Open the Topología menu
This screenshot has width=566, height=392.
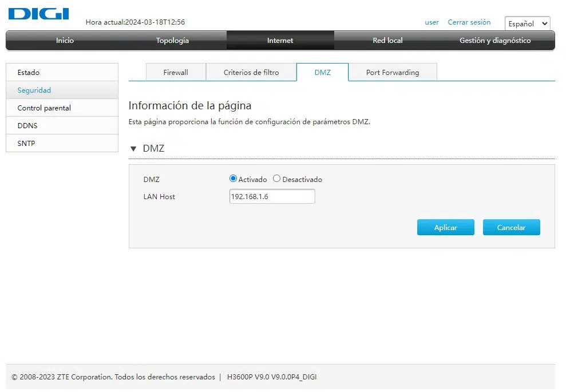[x=172, y=40]
